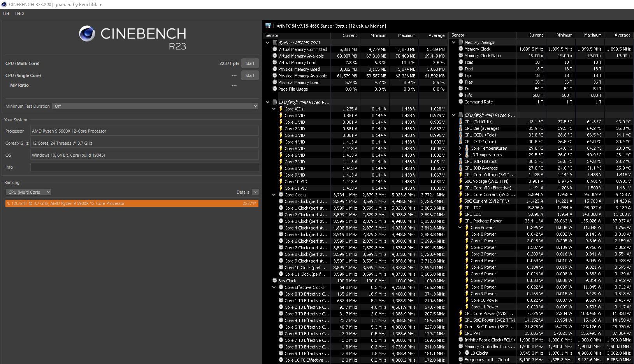
Task: Expand the L3 Temperatures group
Action: (x=460, y=155)
